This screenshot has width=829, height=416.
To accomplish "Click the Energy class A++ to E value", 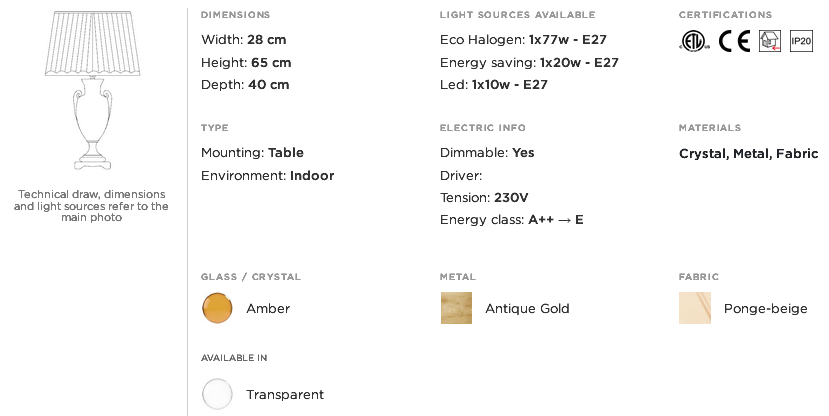I will (x=556, y=220).
